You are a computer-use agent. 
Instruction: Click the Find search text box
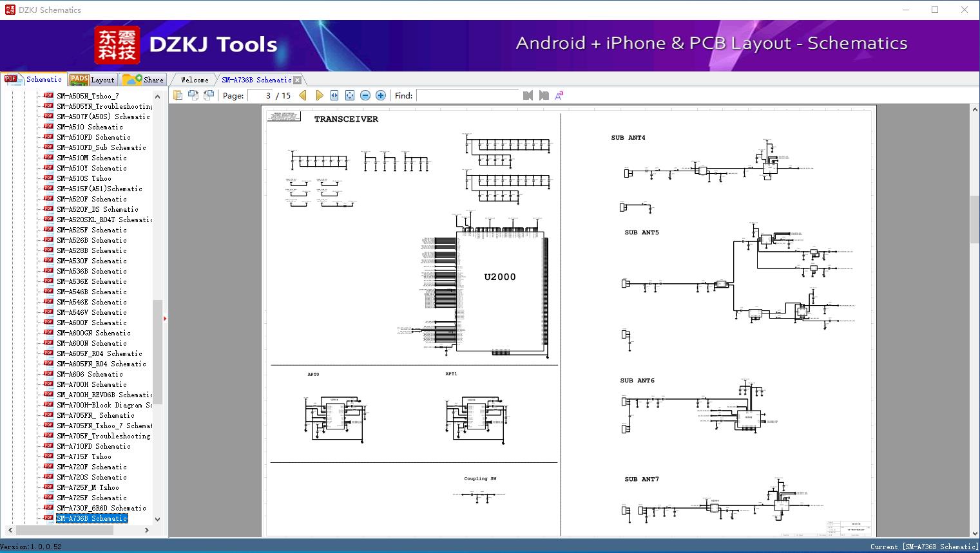pyautogui.click(x=467, y=95)
